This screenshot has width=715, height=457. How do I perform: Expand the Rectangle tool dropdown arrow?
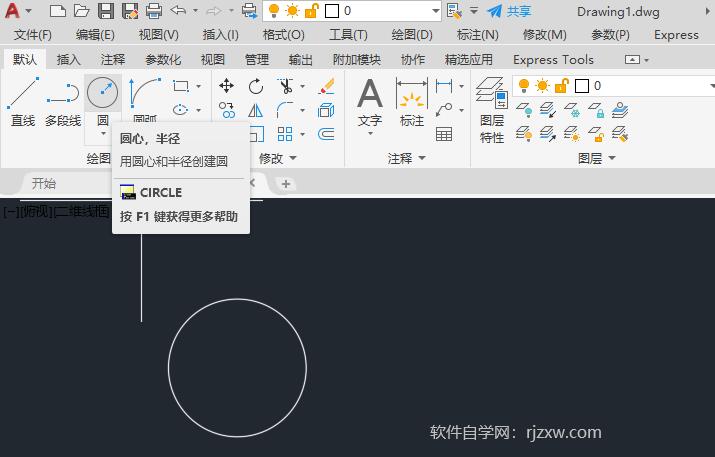[199, 86]
